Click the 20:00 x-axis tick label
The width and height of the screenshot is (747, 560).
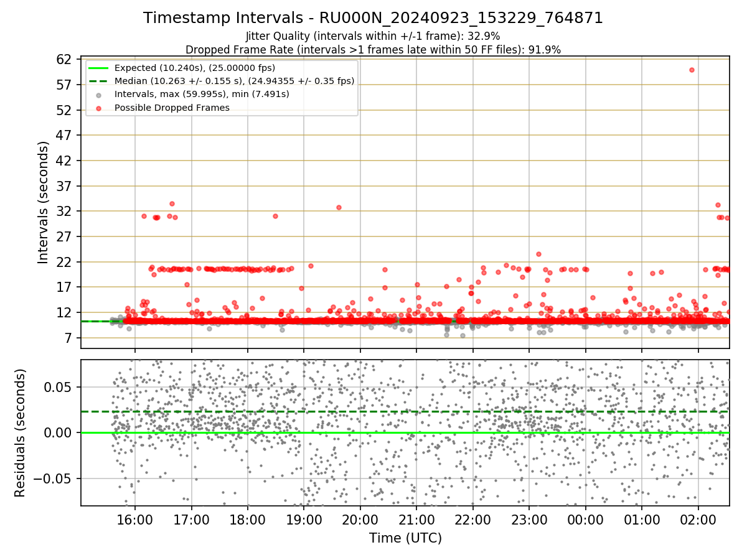point(360,520)
